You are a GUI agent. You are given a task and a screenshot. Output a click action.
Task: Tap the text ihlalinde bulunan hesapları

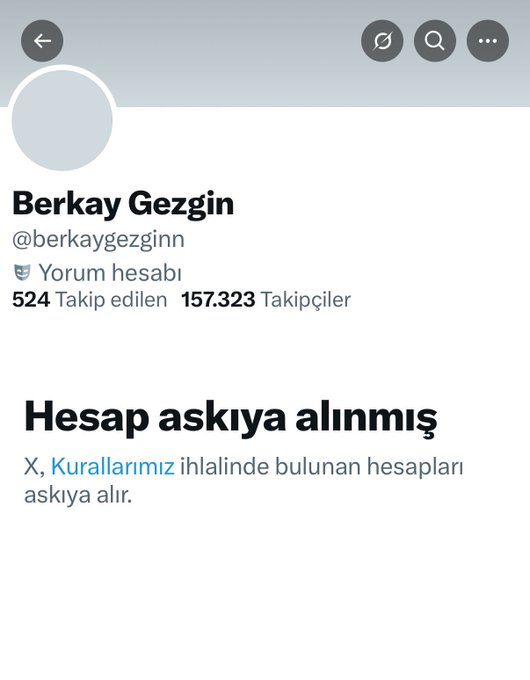(x=321, y=468)
